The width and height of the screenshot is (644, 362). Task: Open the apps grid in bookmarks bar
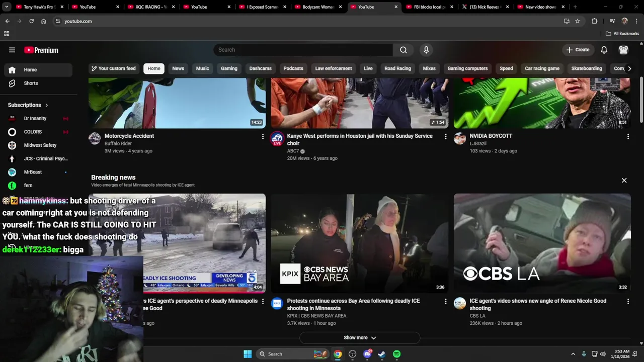[7, 34]
